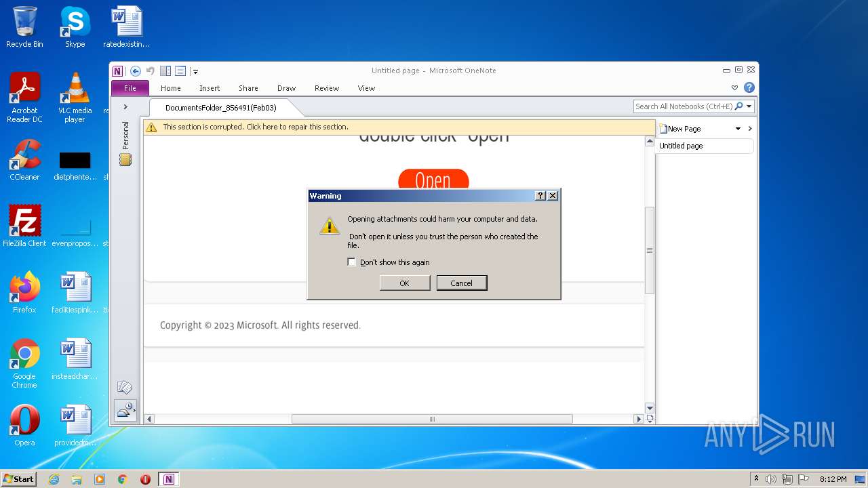Click the OneNote taskbar button
This screenshot has width=868, height=488.
169,479
